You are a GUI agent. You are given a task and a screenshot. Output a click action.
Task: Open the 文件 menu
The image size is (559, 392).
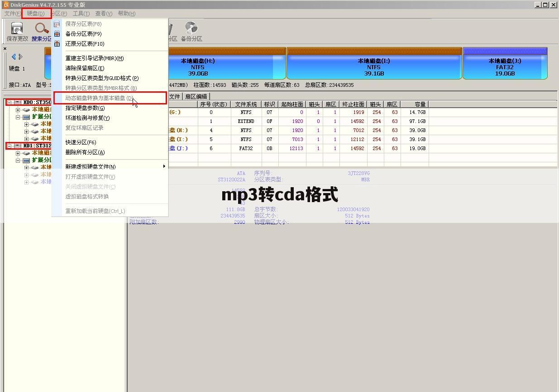point(12,14)
